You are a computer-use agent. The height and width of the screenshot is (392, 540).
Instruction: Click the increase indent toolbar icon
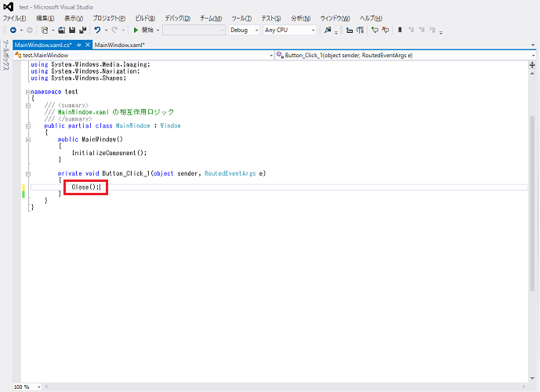tap(361, 31)
